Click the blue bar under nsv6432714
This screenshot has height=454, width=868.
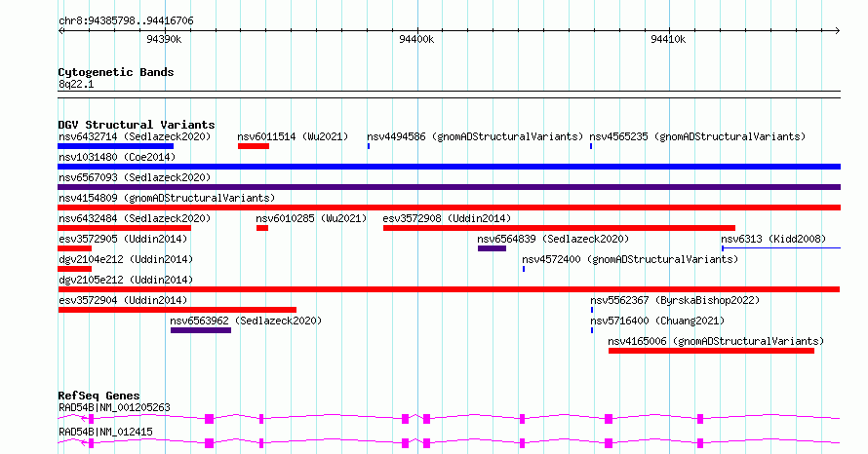click(x=116, y=146)
